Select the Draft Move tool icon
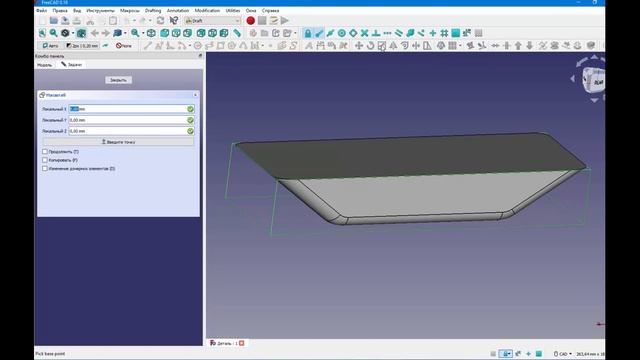This screenshot has width=640, height=360. [359, 46]
